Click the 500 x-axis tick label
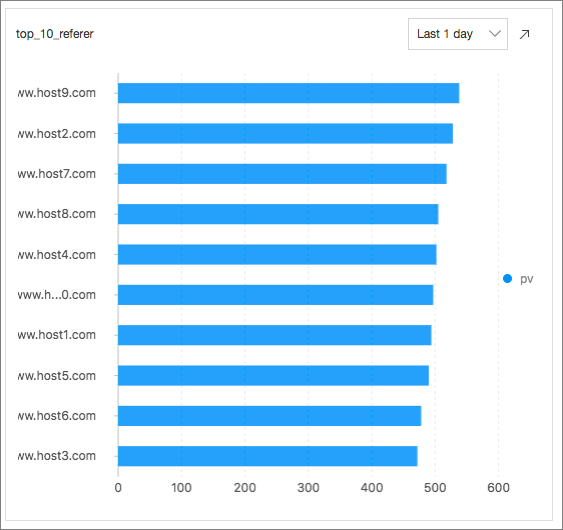This screenshot has width=563, height=530. click(x=435, y=488)
